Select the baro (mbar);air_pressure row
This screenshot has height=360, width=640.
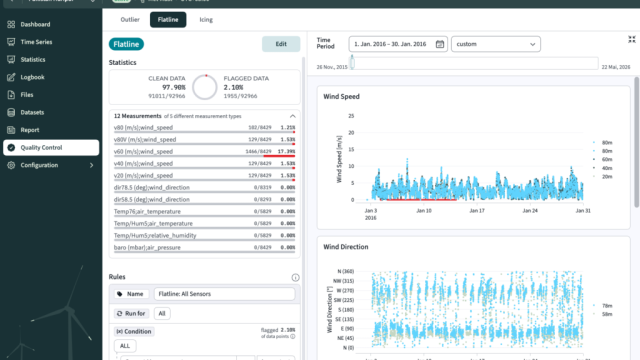[204, 248]
